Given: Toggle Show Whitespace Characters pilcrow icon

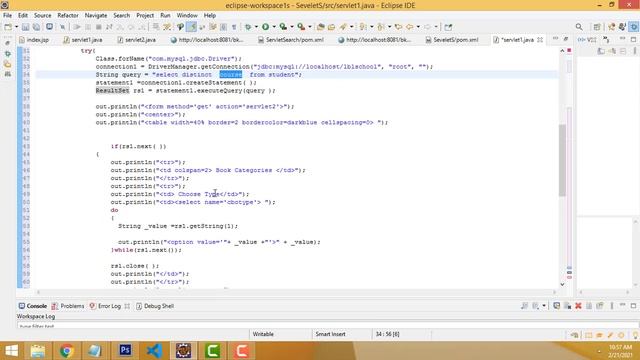Looking at the screenshot, I should click(x=234, y=27).
